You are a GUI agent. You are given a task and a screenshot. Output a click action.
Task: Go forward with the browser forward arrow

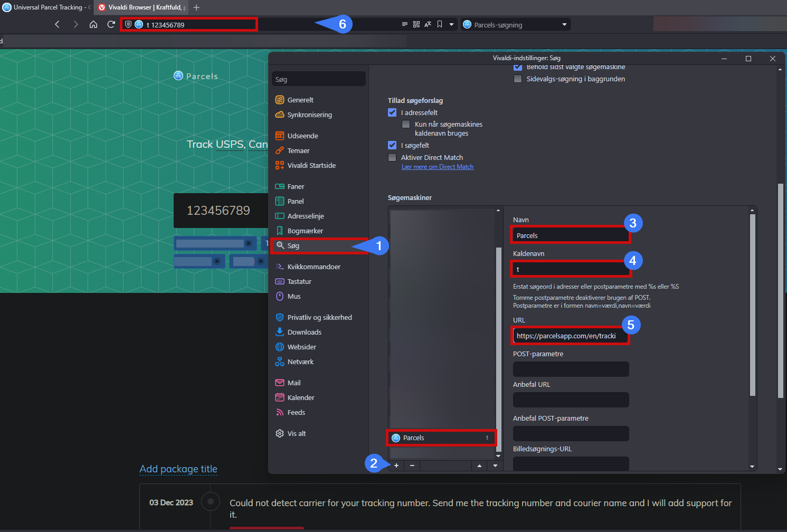[x=75, y=24]
